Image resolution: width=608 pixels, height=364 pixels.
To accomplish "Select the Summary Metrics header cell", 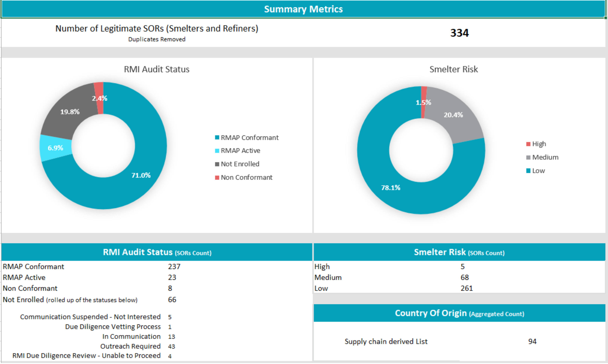I will [303, 9].
